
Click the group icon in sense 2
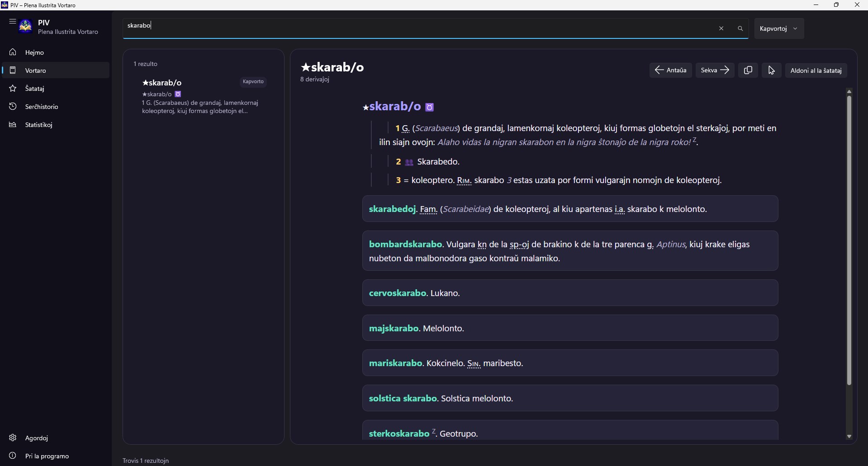[409, 162]
